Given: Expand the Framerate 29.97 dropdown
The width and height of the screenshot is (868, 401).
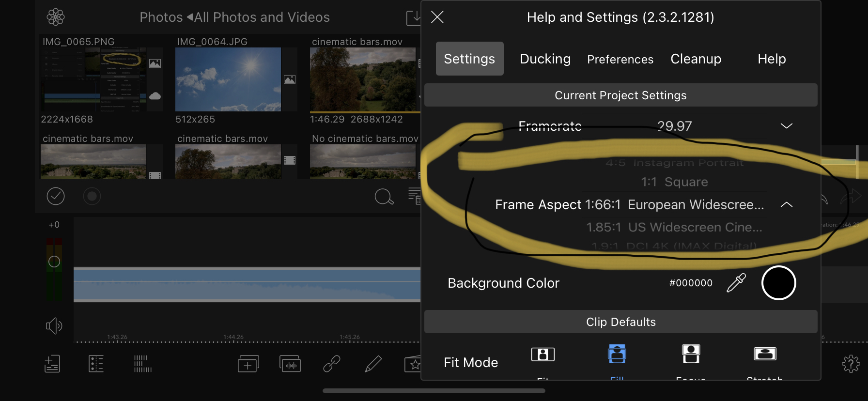Looking at the screenshot, I should 786,126.
